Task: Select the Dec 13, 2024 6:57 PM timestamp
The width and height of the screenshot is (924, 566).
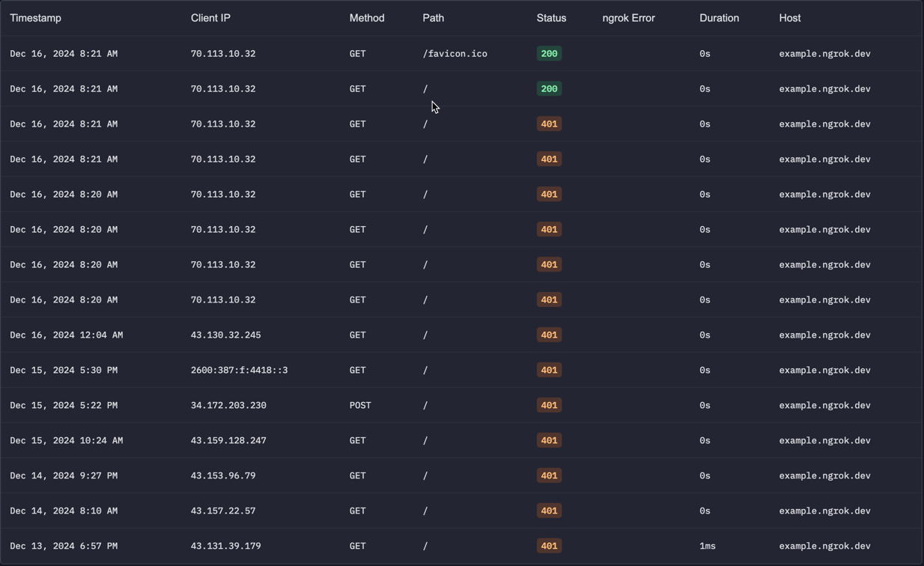Action: (64, 547)
